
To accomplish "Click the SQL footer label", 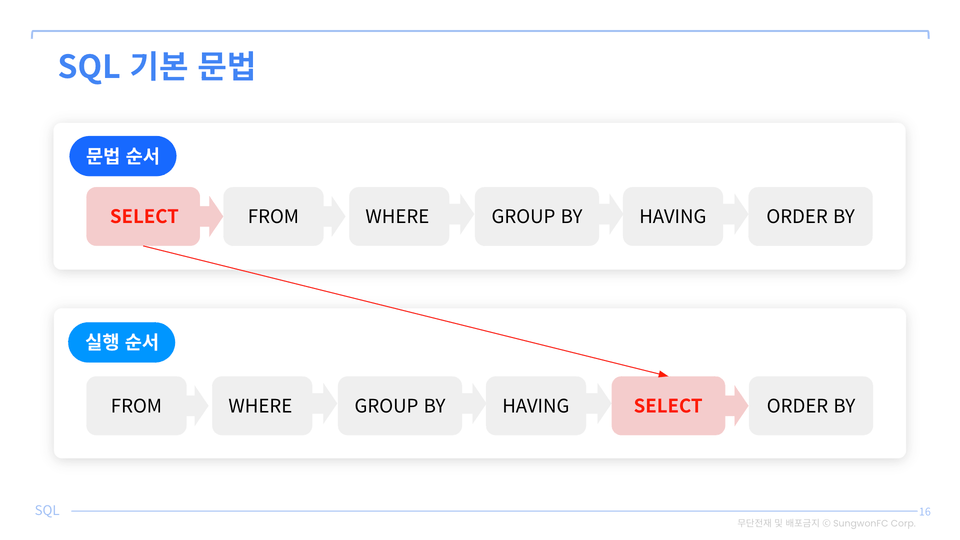I will [47, 510].
